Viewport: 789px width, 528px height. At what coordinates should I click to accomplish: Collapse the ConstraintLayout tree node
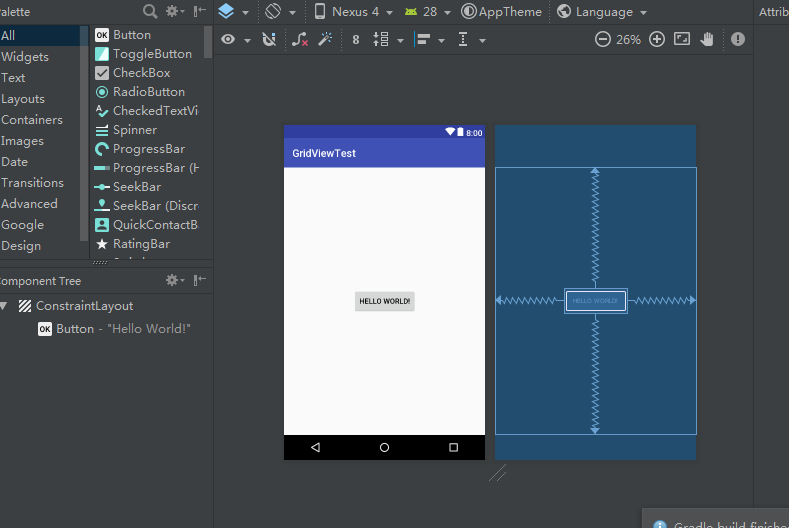4,306
